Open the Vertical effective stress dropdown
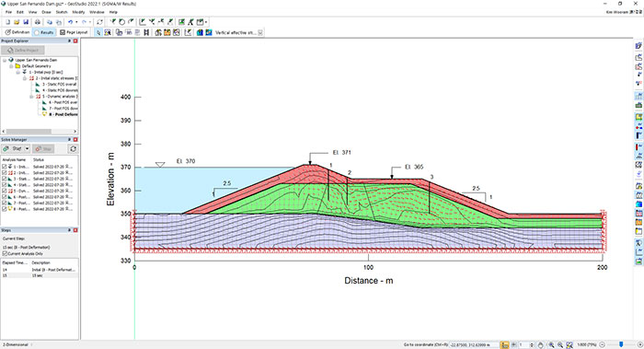 coord(260,32)
